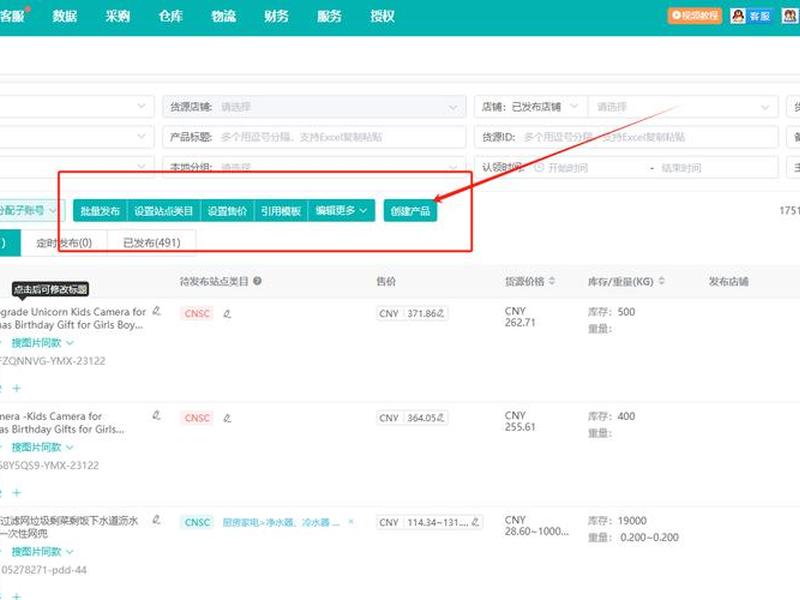Switch to the 已发布(491) tab
The width and height of the screenshot is (800, 600).
point(152,243)
